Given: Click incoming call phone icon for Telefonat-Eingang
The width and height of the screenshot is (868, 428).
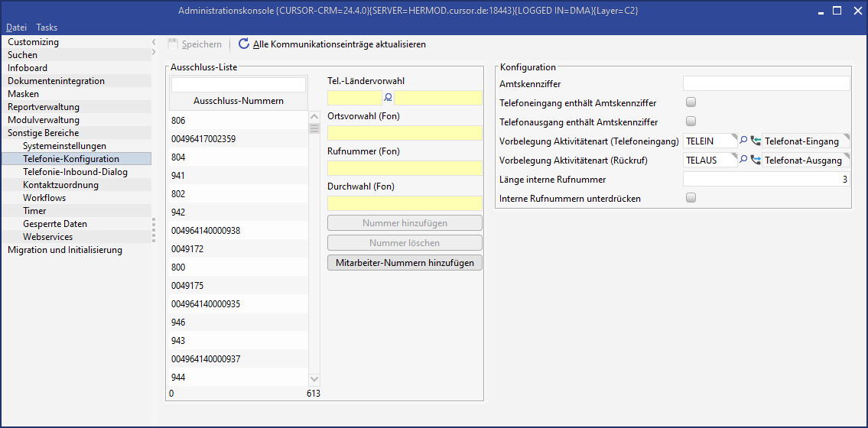Looking at the screenshot, I should [756, 141].
